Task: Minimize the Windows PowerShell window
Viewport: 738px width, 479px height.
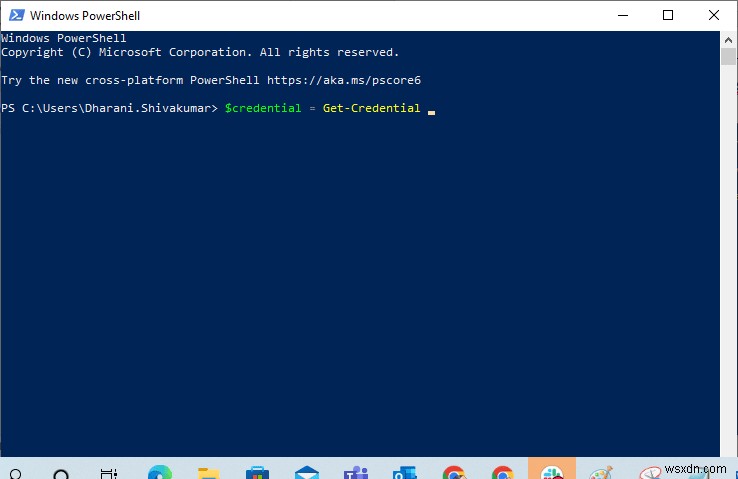Action: coord(623,15)
